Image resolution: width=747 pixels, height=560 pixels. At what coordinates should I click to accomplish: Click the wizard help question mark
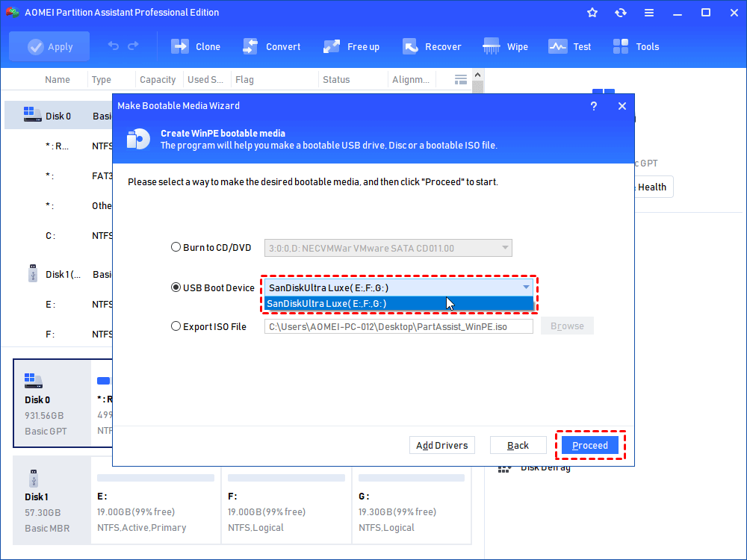pos(594,106)
